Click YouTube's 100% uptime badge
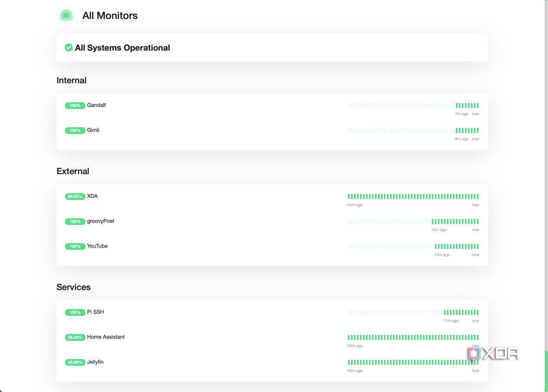Screen dimensions: 548x392 (75, 247)
